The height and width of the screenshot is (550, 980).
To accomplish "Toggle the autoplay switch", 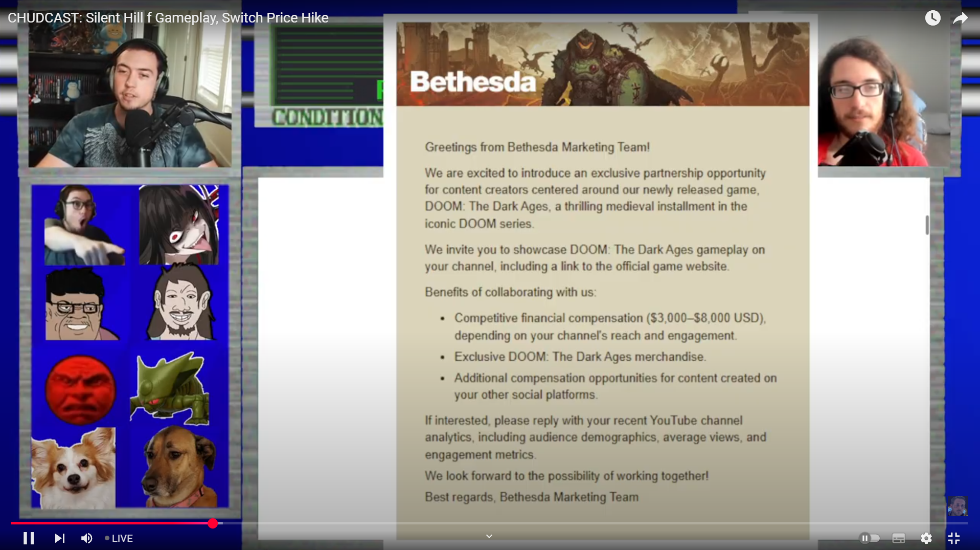I will coord(869,538).
